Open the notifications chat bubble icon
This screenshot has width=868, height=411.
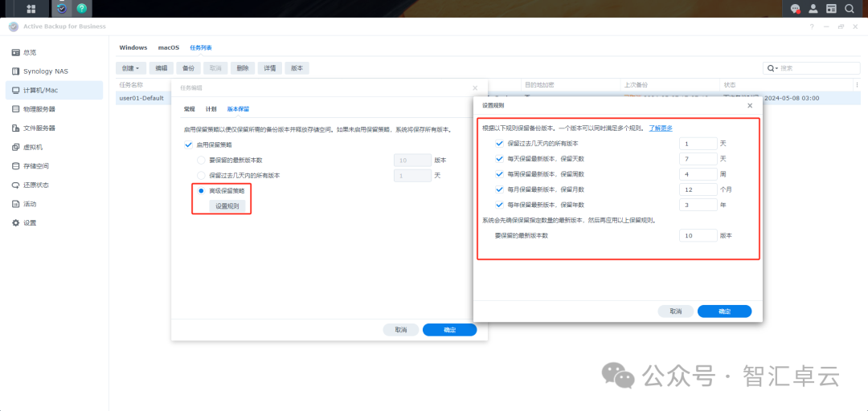coord(795,8)
